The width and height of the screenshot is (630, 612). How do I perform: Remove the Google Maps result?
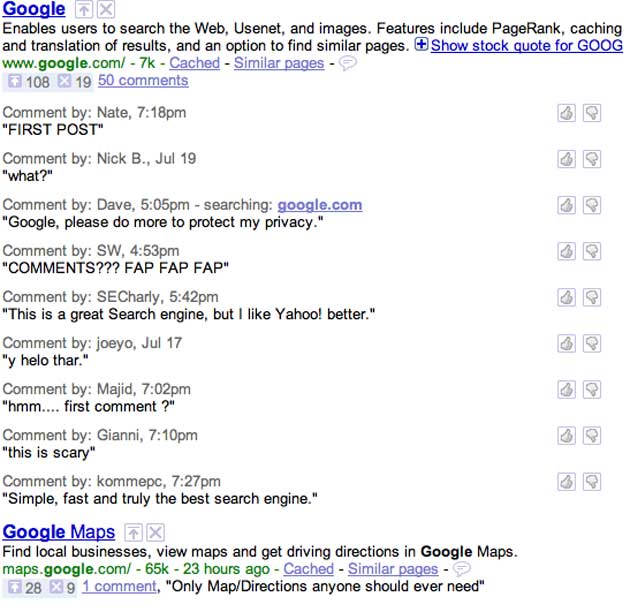155,532
